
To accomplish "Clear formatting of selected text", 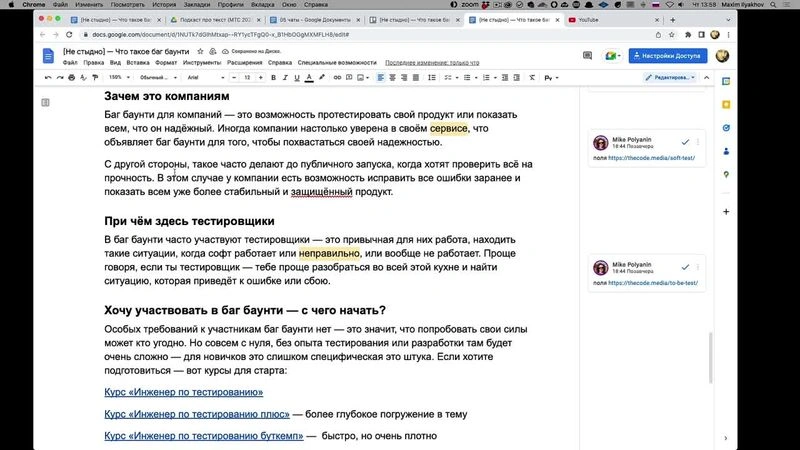I will click(532, 78).
